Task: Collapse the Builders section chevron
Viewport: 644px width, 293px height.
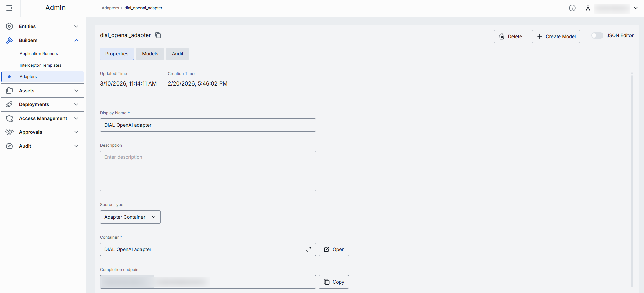Action: (76, 40)
